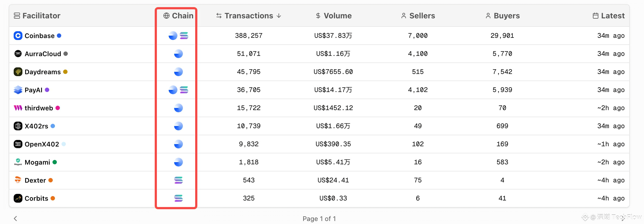Open the Corbits facilitator name link
This screenshot has width=644, height=224.
coord(36,198)
